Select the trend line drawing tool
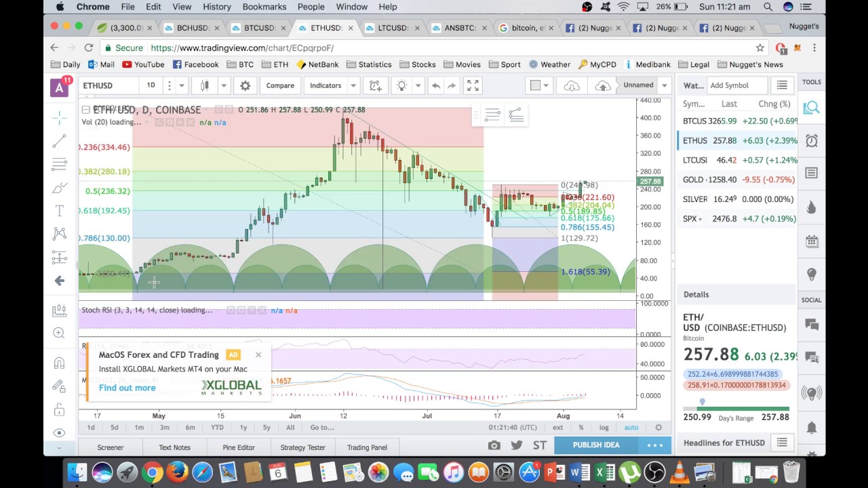This screenshot has width=868, height=488. click(x=60, y=141)
